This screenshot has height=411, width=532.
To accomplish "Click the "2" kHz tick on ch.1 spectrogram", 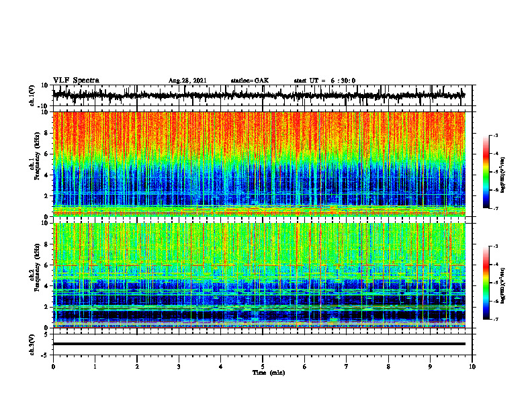I will tap(46, 196).
